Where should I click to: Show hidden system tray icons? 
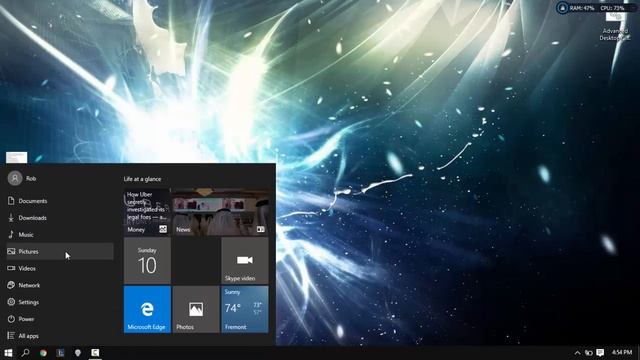(x=577, y=353)
